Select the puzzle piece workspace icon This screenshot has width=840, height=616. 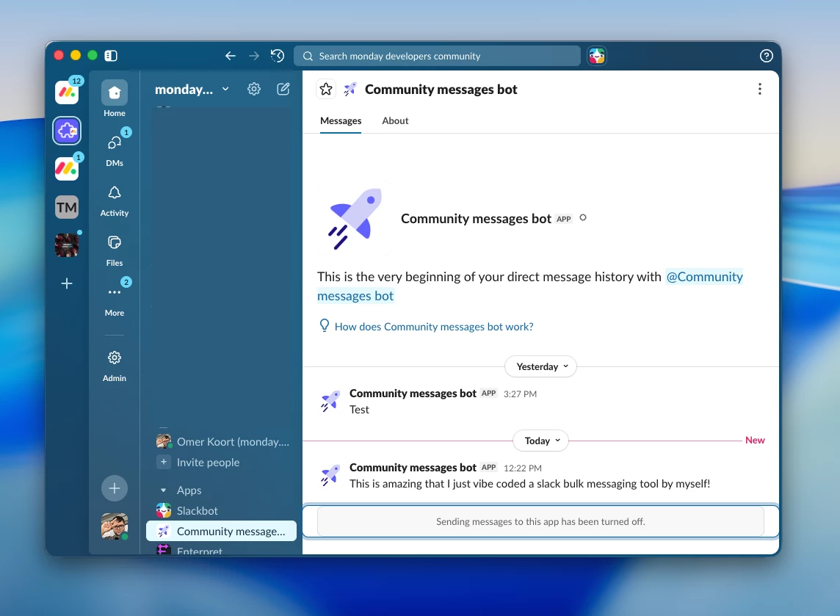click(x=67, y=131)
